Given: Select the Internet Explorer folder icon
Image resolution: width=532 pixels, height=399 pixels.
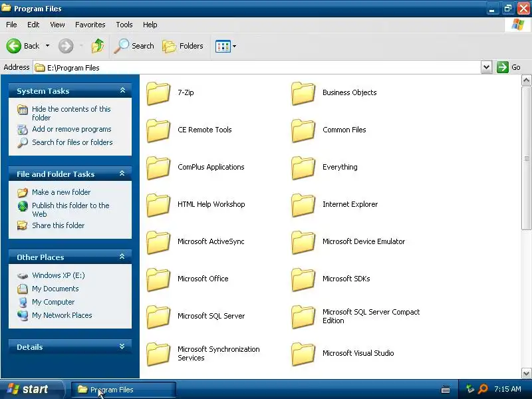Looking at the screenshot, I should pos(303,205).
